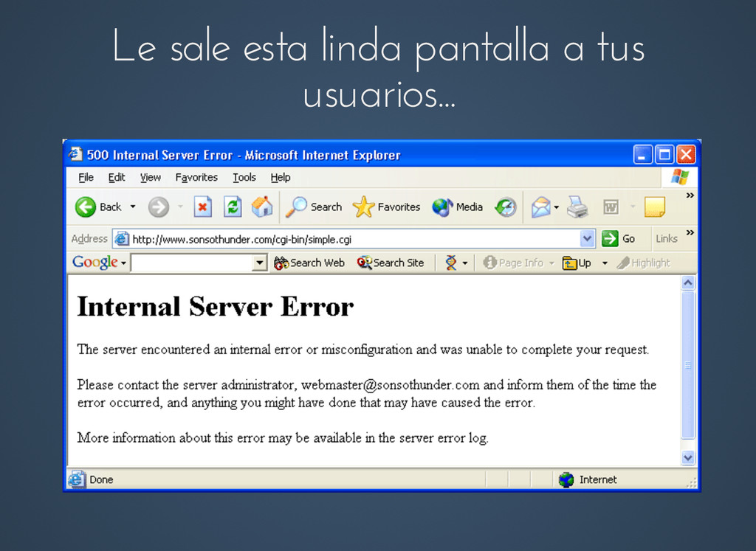Click in the Google toolbar search field
Viewport: 756px width, 551px height.
192,263
